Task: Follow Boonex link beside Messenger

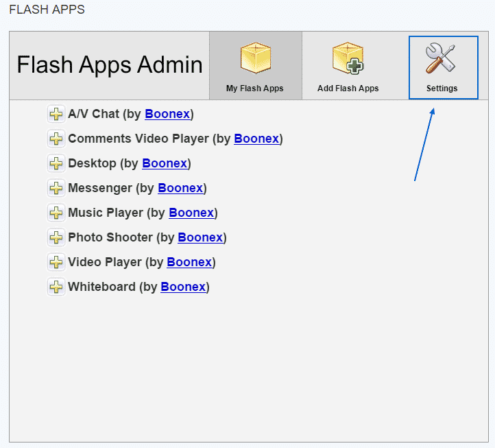Action: 180,188
